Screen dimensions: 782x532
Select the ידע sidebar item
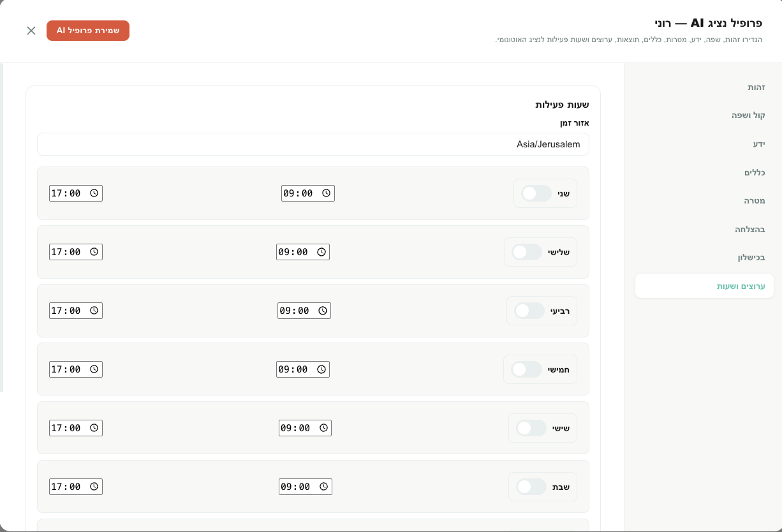(704, 144)
